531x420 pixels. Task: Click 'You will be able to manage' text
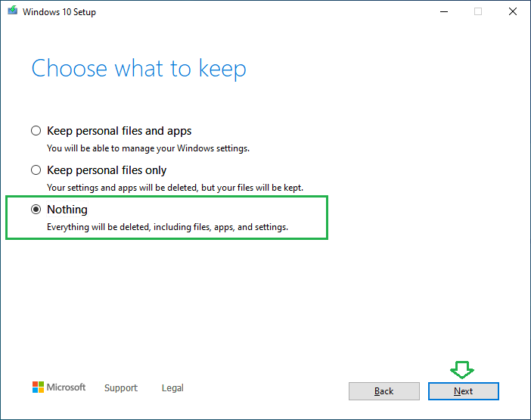tap(148, 148)
